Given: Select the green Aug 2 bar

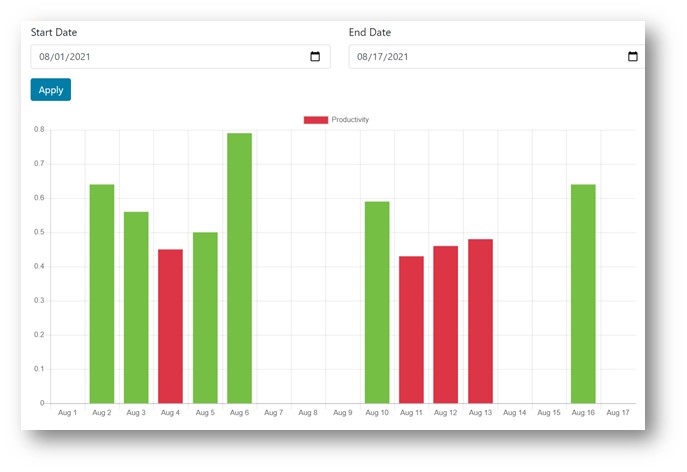Looking at the screenshot, I should (102, 294).
